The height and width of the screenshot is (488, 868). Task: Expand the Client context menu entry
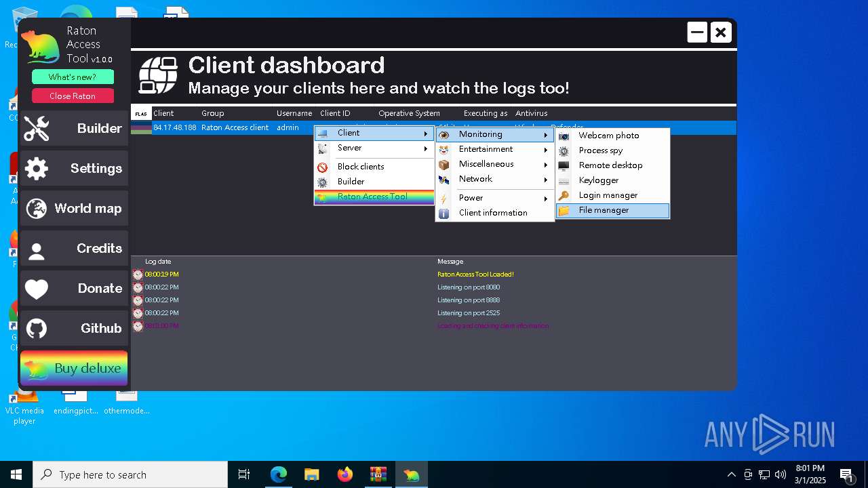(x=374, y=133)
